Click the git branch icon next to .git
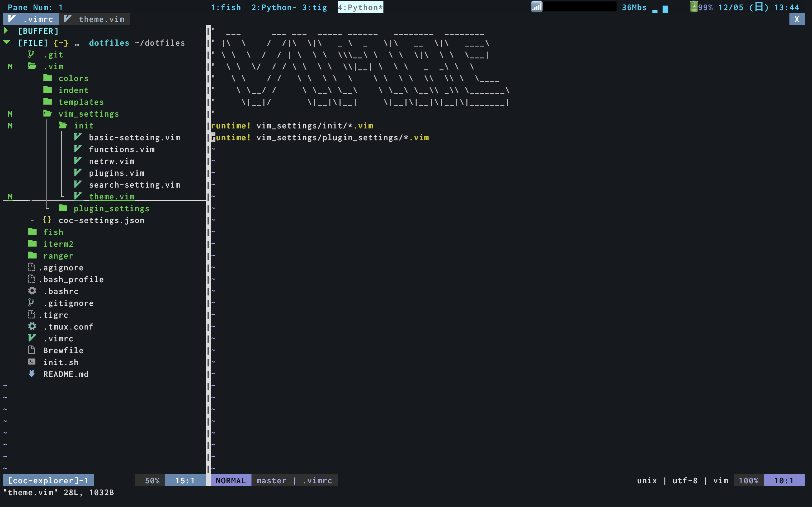Screen dimensions: 812x507 point(31,54)
